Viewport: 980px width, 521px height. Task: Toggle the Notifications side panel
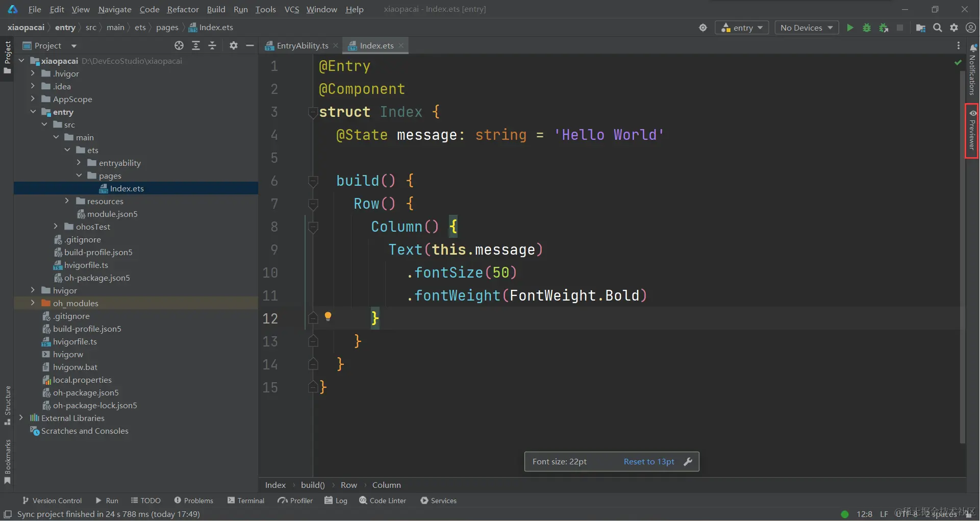(x=972, y=69)
